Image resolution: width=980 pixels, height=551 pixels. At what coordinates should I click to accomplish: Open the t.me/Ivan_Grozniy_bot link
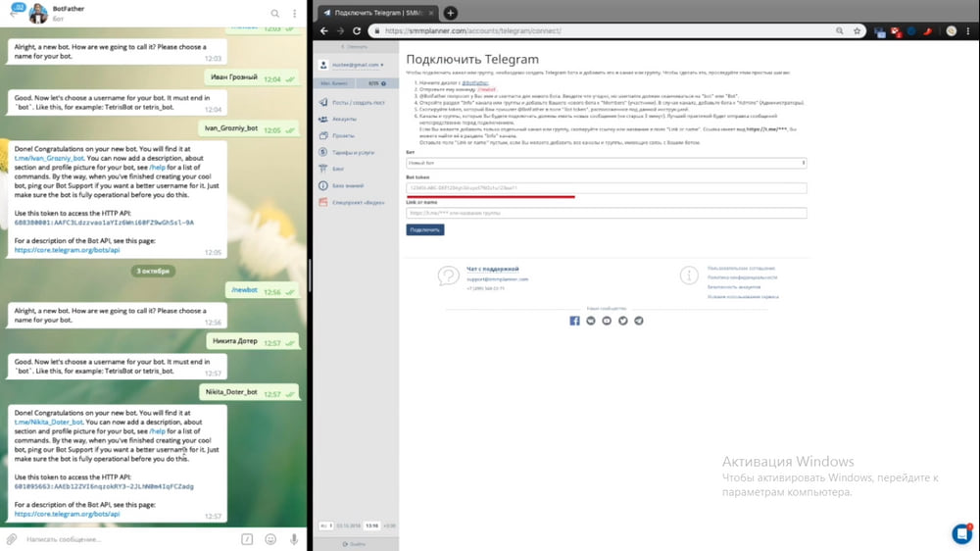pyautogui.click(x=49, y=158)
